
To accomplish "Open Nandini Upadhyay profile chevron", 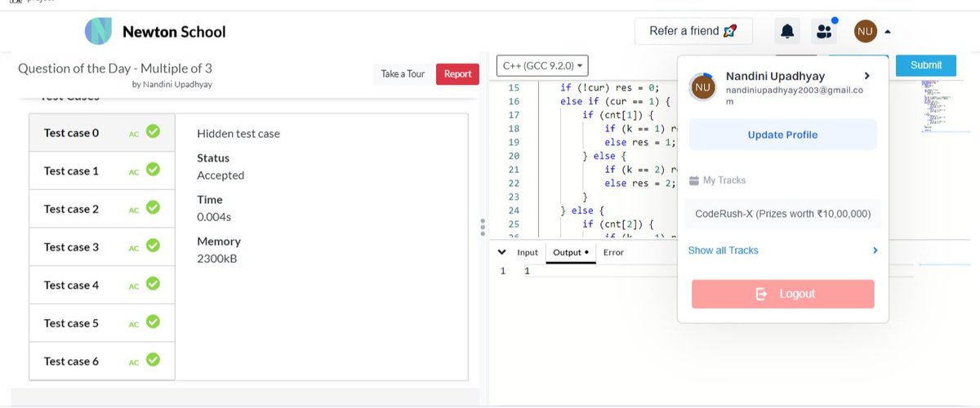I will (x=867, y=77).
